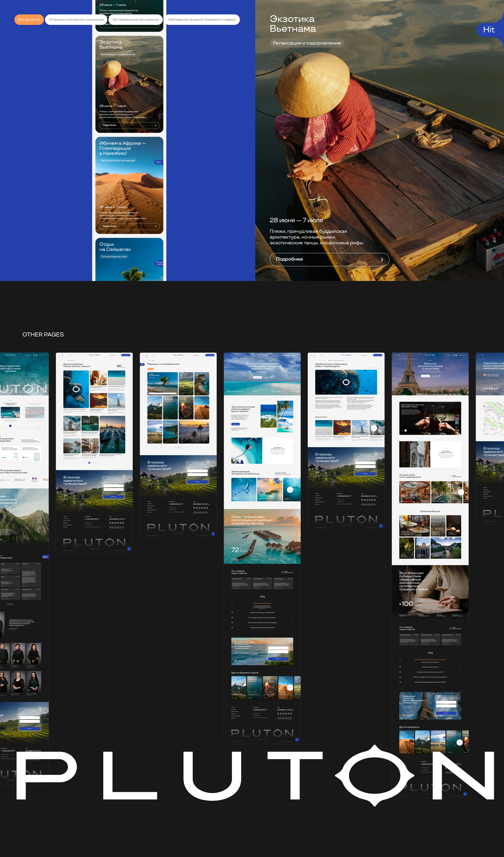The width and height of the screenshot is (504, 857).
Task: Select the 'Все форматы' orange filter pill
Action: (x=29, y=19)
